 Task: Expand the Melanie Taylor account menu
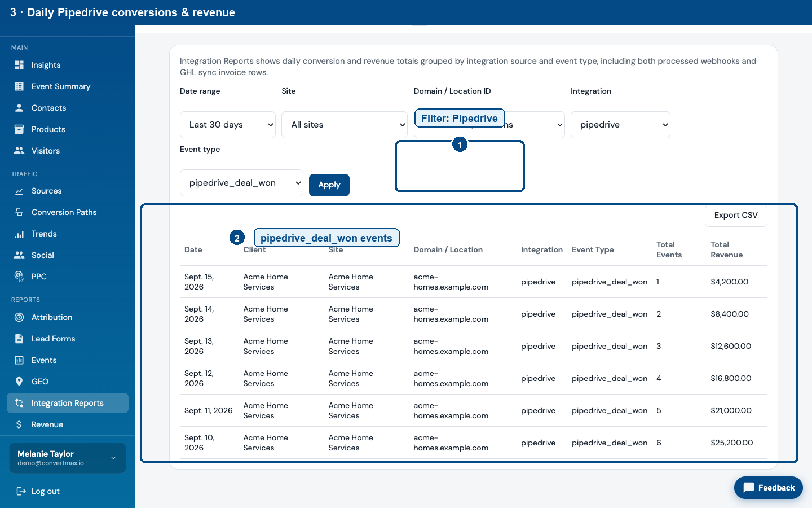point(68,458)
